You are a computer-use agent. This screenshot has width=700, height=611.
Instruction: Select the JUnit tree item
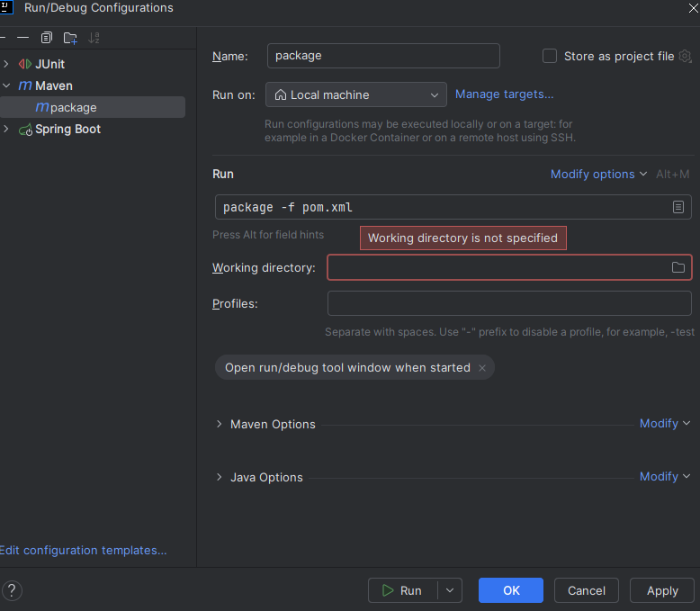[x=50, y=64]
